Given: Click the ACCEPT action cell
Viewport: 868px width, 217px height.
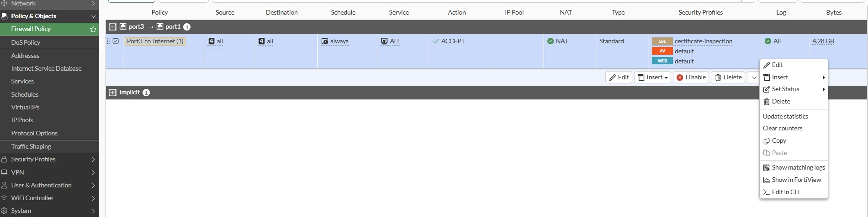Looking at the screenshot, I should (x=449, y=41).
